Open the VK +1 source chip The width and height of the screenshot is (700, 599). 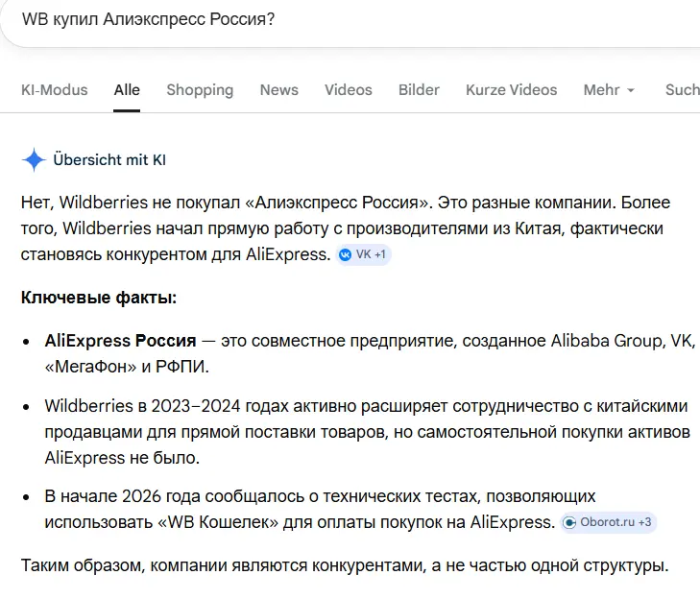tap(363, 254)
